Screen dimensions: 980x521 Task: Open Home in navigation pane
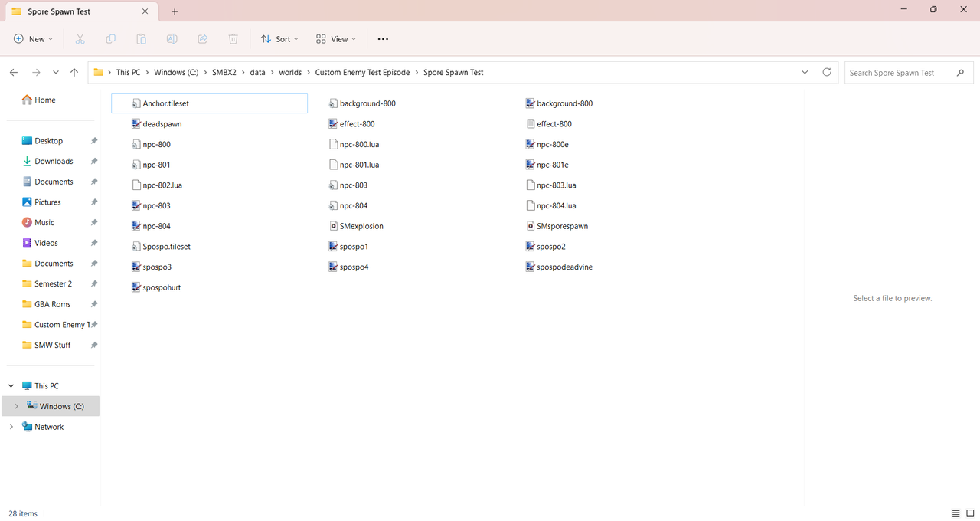39,100
